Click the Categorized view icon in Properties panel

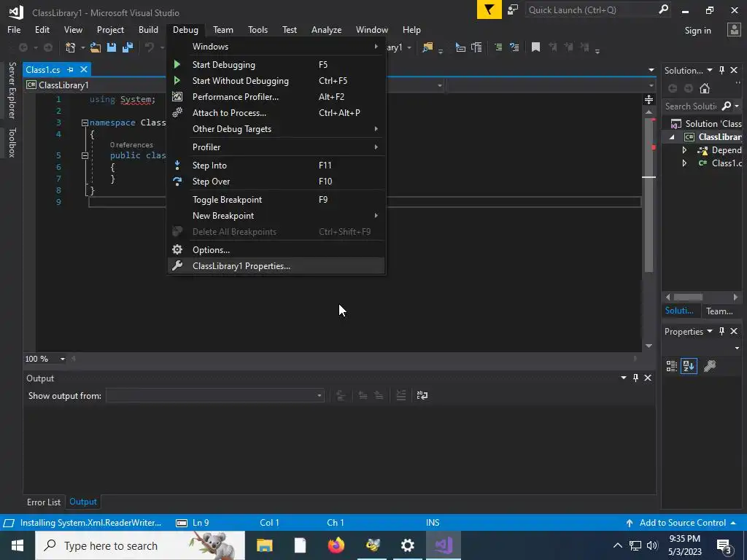(672, 366)
